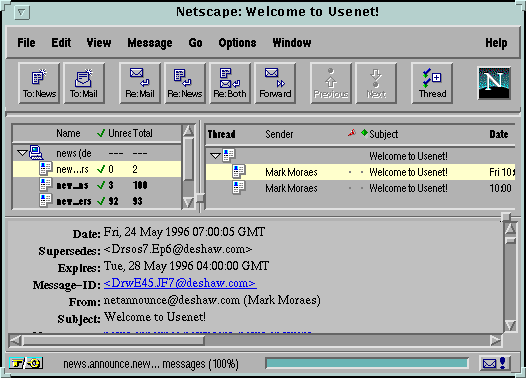Toggle flag dot on Fri Mark Moraes message
526x378 pixels.
(x=350, y=172)
